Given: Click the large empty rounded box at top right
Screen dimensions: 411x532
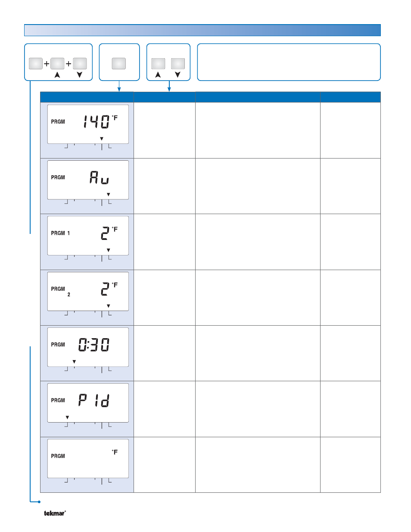Looking at the screenshot, I should pos(289,62).
